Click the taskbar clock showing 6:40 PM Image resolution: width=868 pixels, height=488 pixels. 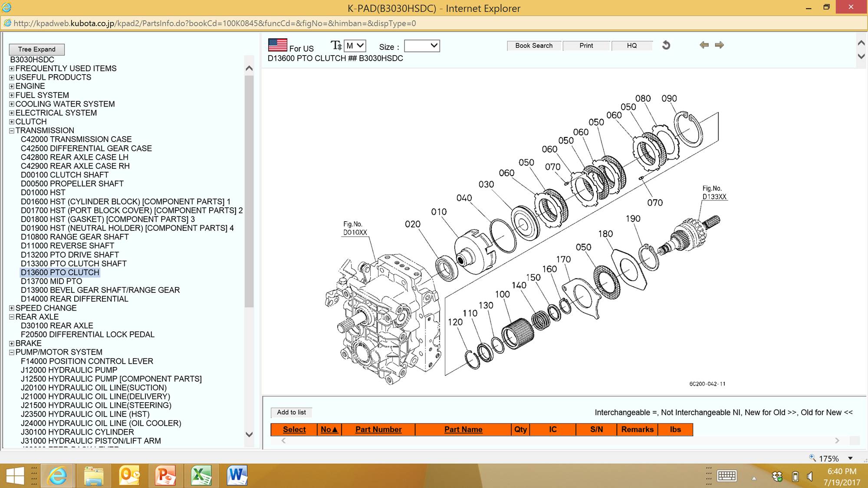(x=842, y=472)
